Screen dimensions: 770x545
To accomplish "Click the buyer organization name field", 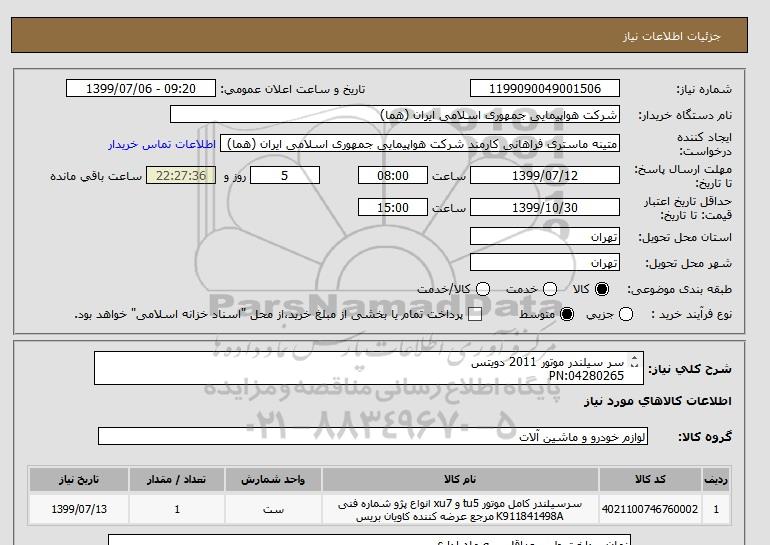I will 395,114.
